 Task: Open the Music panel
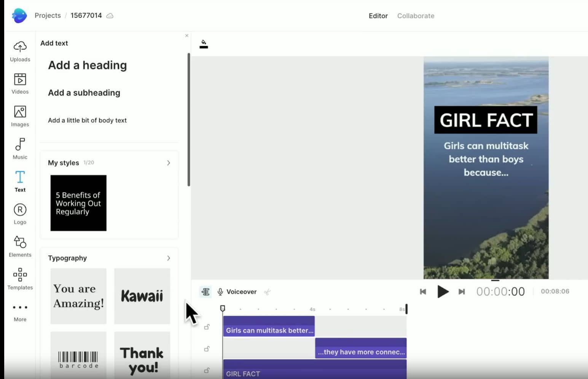pyautogui.click(x=20, y=149)
